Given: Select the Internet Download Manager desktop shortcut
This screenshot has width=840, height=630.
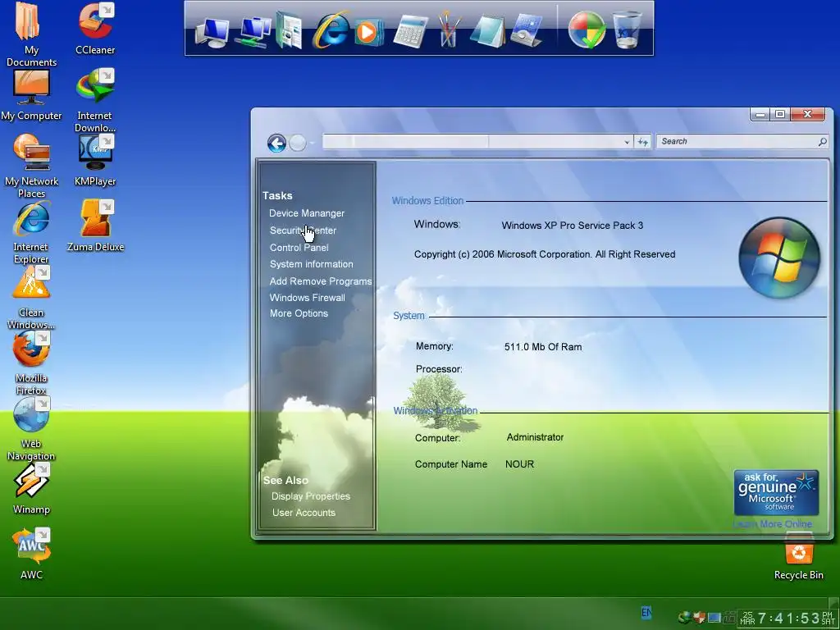Looking at the screenshot, I should point(95,100).
